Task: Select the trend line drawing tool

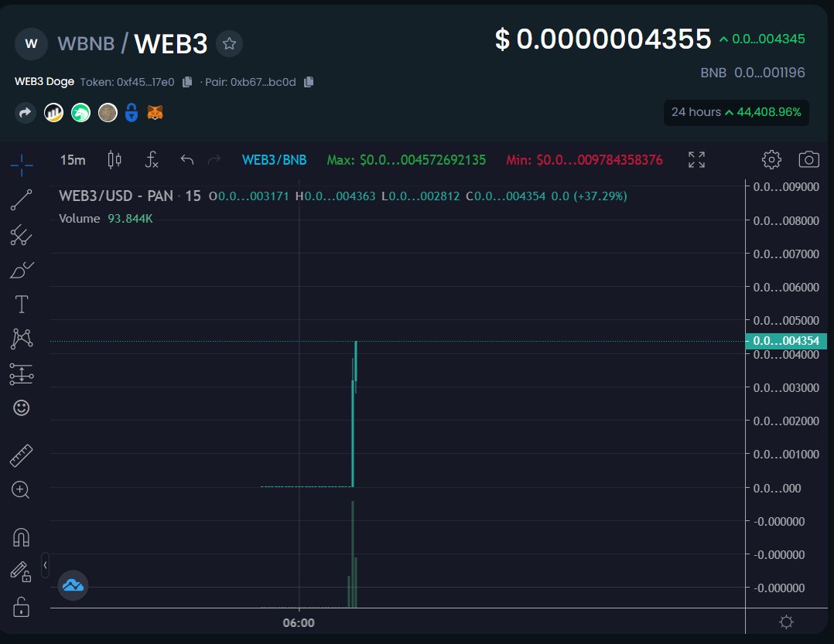Action: coord(22,199)
